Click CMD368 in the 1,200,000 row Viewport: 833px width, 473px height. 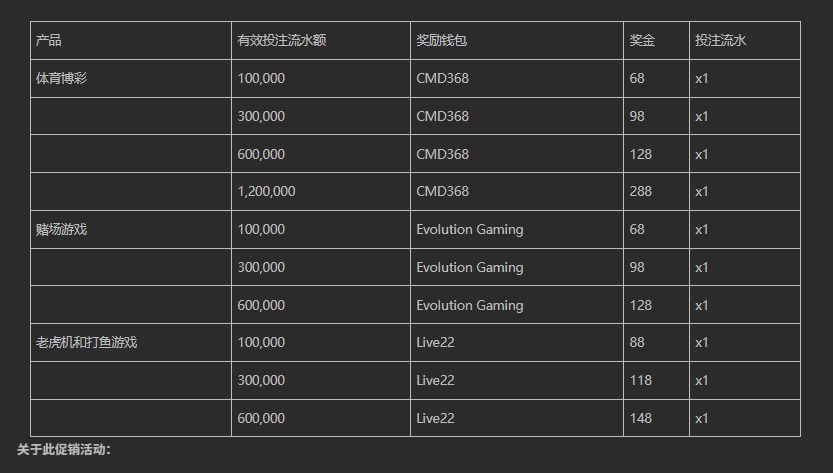point(442,191)
